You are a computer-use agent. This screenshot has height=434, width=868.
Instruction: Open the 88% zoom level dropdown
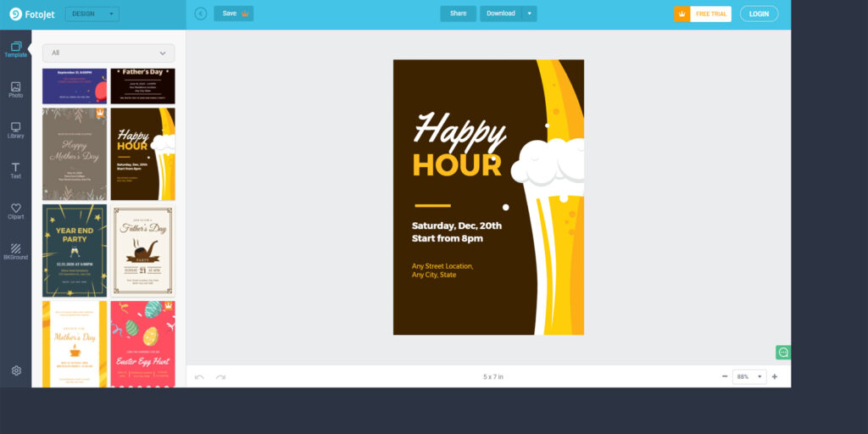click(x=749, y=376)
